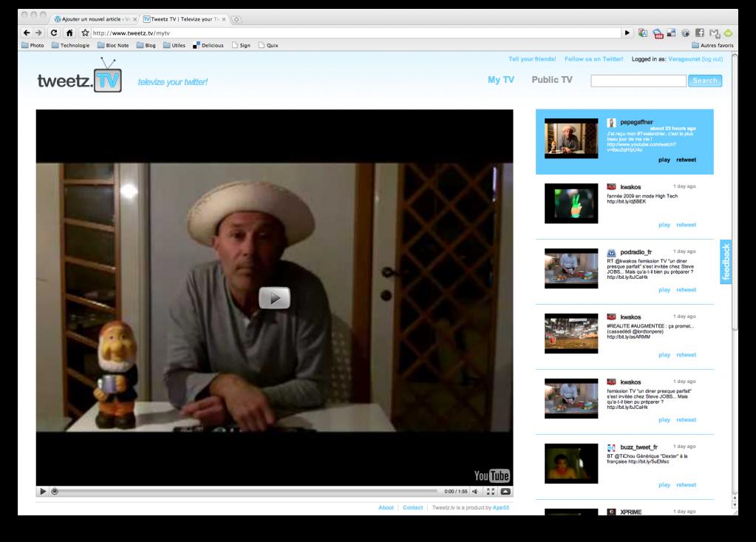The height and width of the screenshot is (542, 756).
Task: Click the XPRIME username
Action: coord(630,512)
